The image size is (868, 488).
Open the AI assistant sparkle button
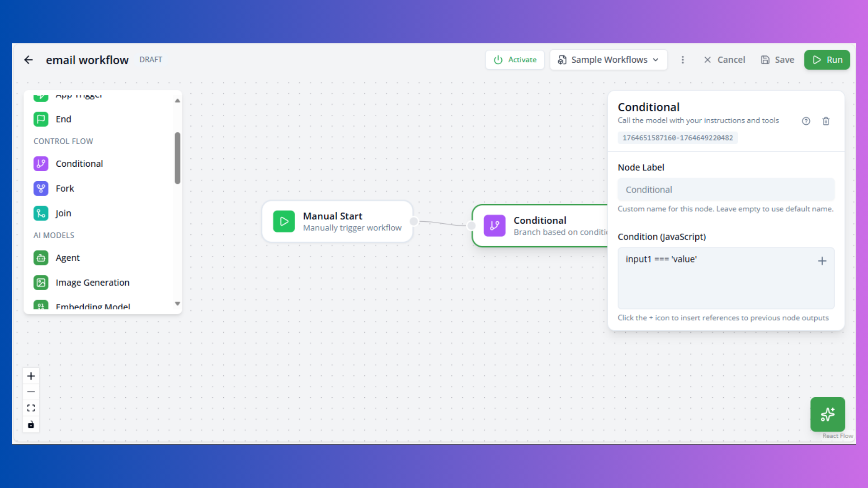tap(828, 414)
